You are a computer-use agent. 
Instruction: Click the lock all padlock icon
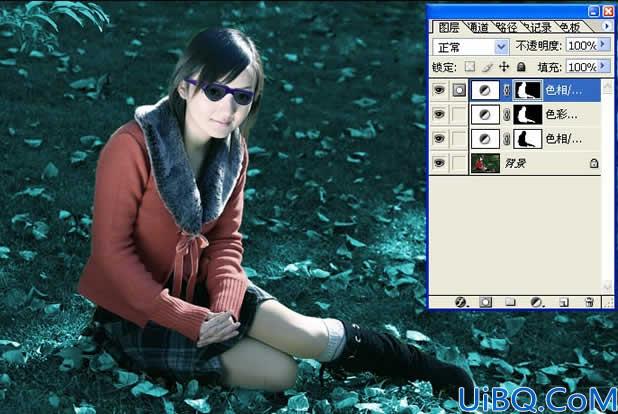click(521, 67)
